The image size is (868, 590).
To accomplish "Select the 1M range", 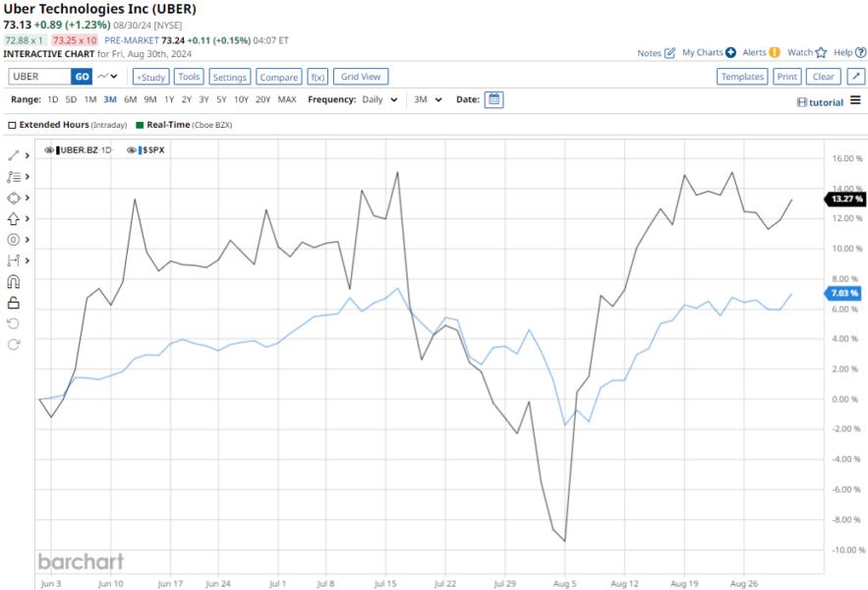I will coord(90,99).
